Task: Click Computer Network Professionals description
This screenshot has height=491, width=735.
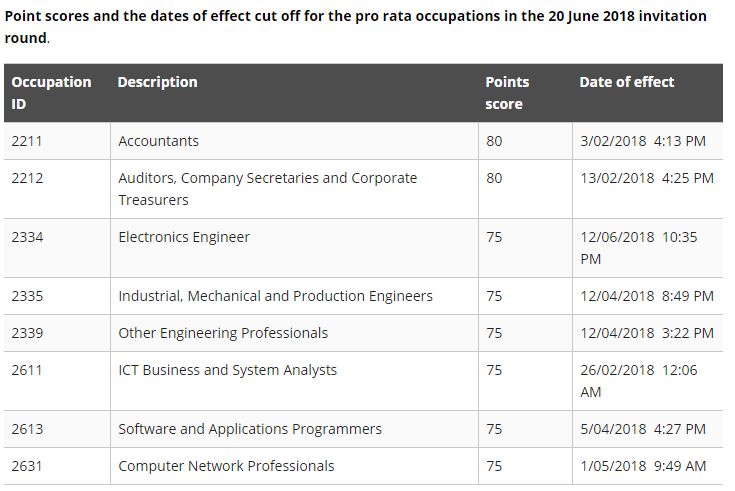Action: tap(226, 466)
